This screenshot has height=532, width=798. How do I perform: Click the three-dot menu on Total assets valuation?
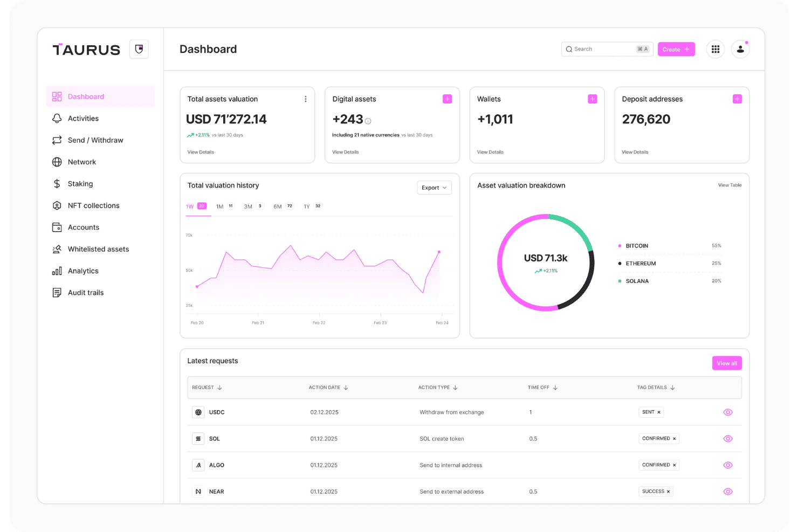306,99
